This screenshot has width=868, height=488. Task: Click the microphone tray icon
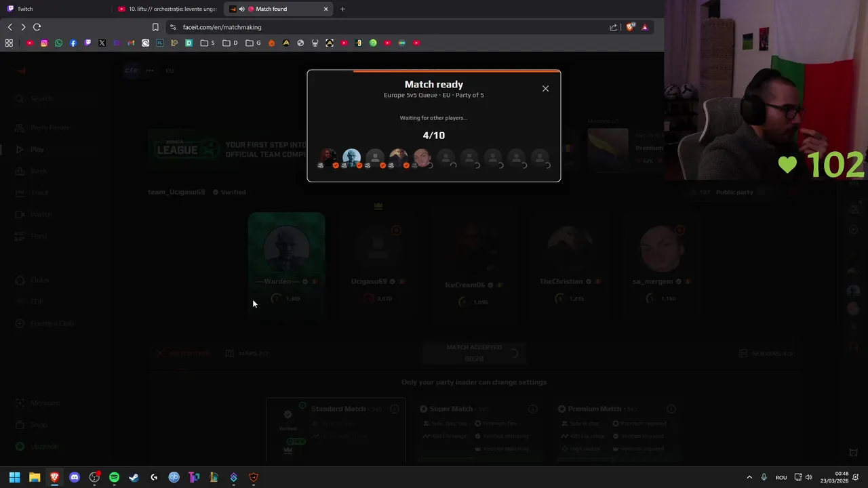coord(764,477)
